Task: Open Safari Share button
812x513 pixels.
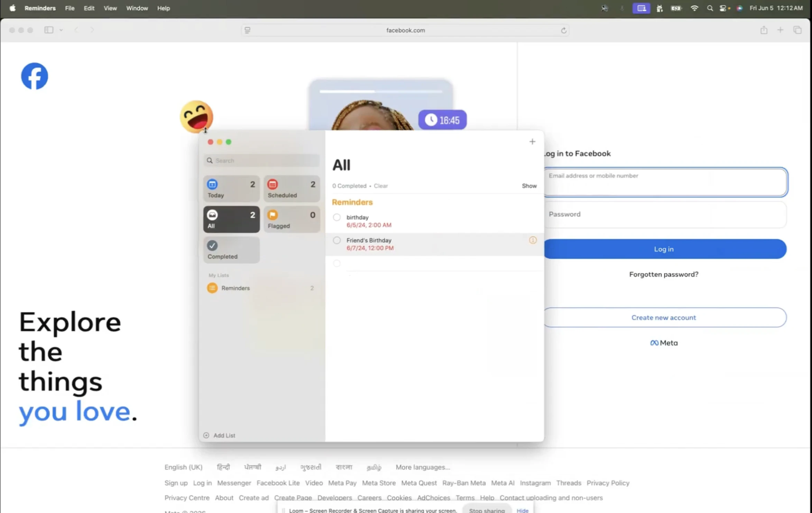Action: tap(764, 30)
